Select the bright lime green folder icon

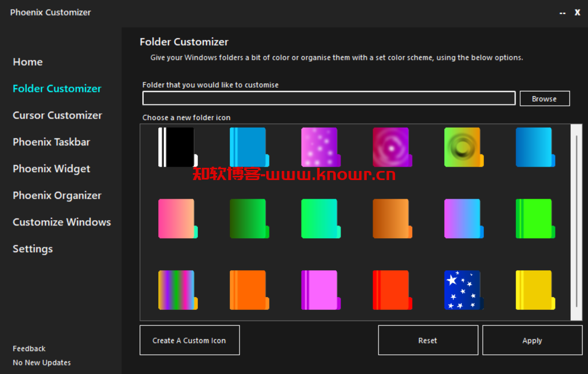(x=536, y=219)
